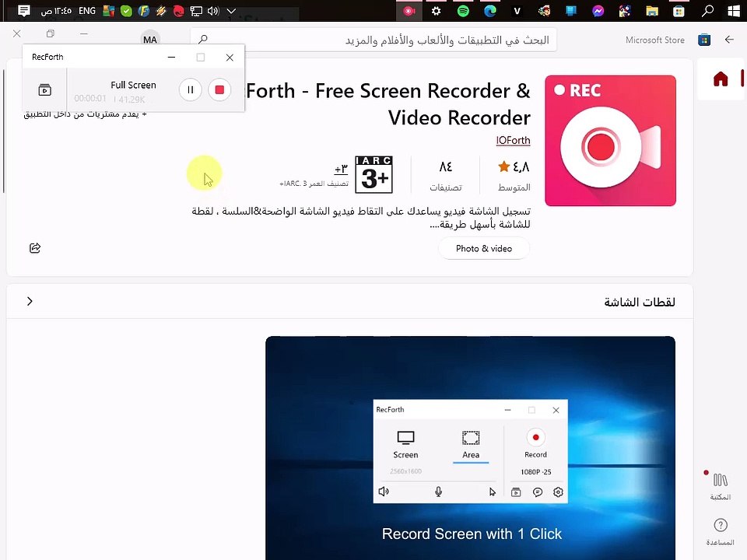Pause the RecForth recording
This screenshot has height=560, width=747.
point(190,90)
